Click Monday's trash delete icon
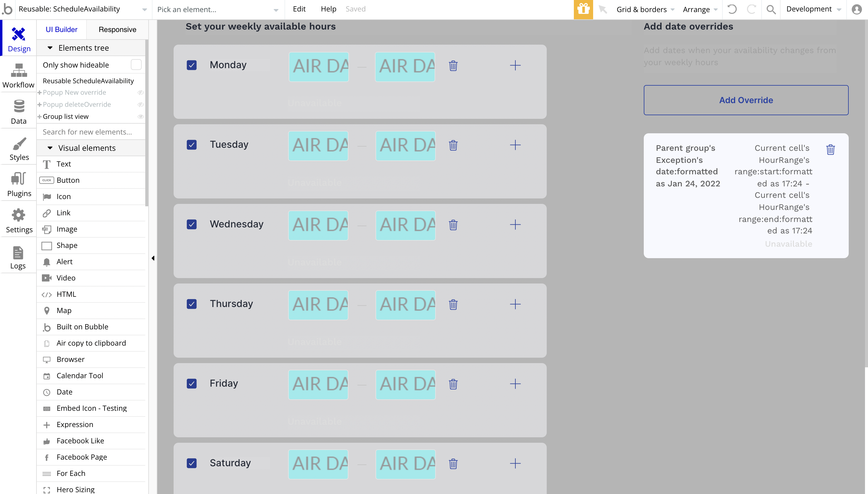The width and height of the screenshot is (868, 494). 453,65
